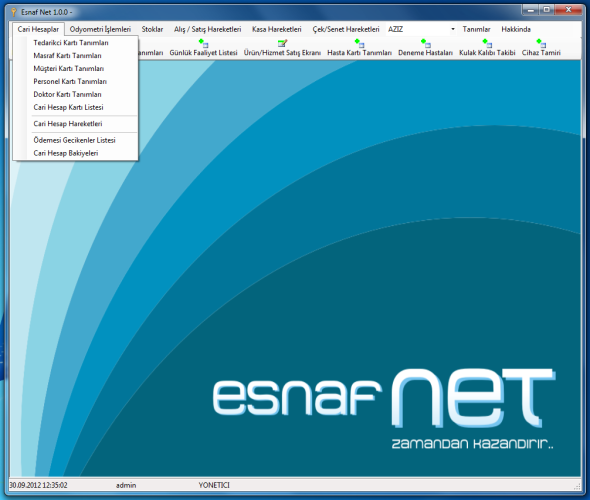Image resolution: width=590 pixels, height=500 pixels.
Task: Open the Odyometri İşlemleri menu
Action: (100, 29)
